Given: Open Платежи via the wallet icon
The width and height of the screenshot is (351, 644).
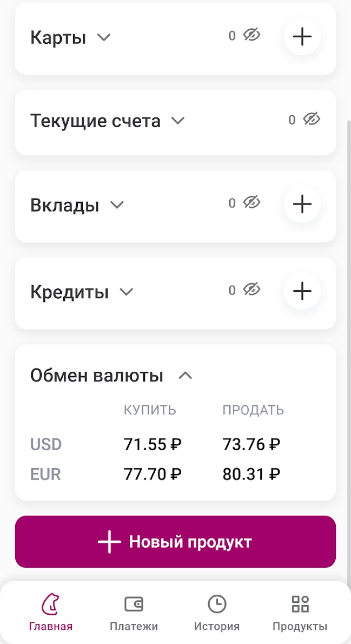Looking at the screenshot, I should click(x=135, y=602).
